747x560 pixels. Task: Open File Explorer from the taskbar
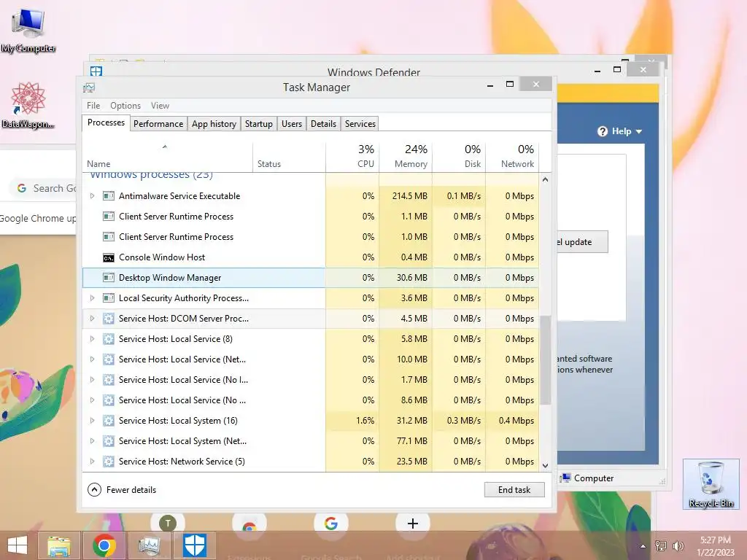pos(58,545)
